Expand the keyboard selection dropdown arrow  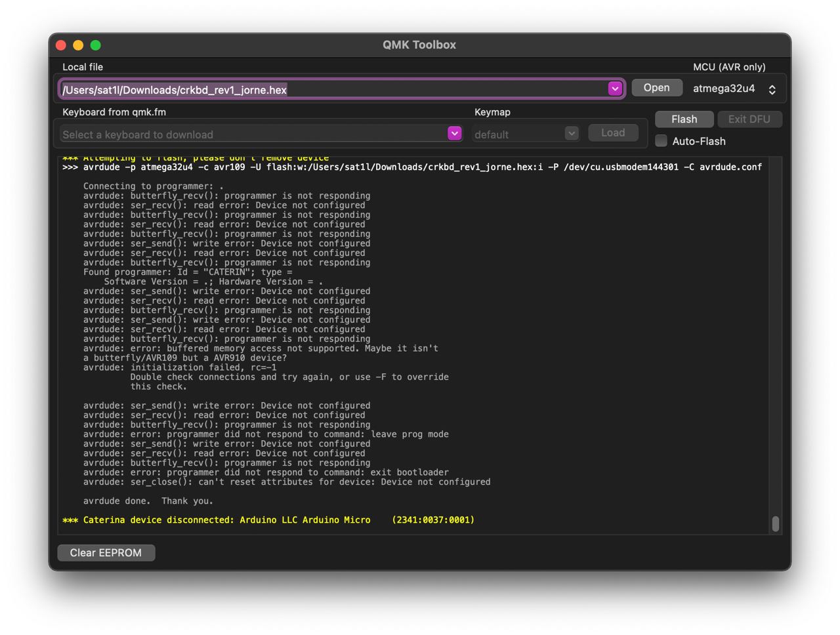coord(454,134)
